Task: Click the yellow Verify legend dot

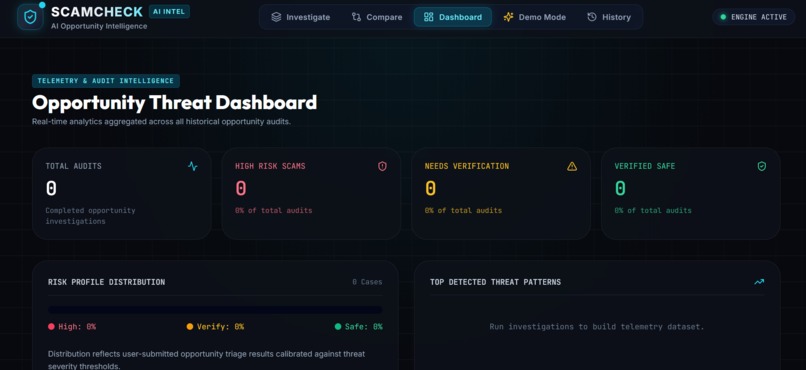Action: click(190, 326)
